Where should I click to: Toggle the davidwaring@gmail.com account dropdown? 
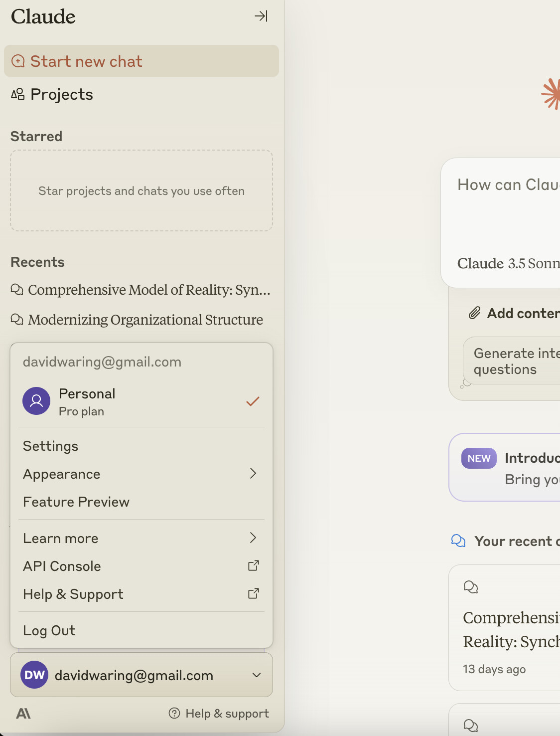point(141,675)
